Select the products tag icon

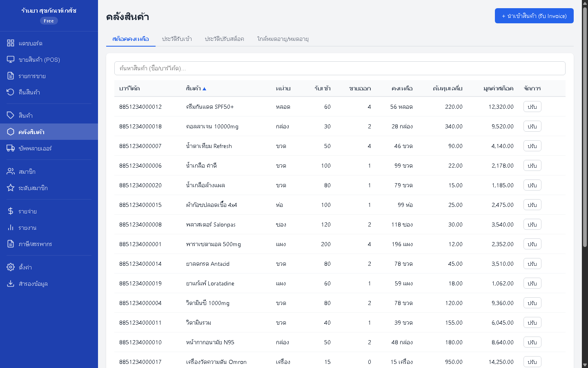(x=11, y=115)
